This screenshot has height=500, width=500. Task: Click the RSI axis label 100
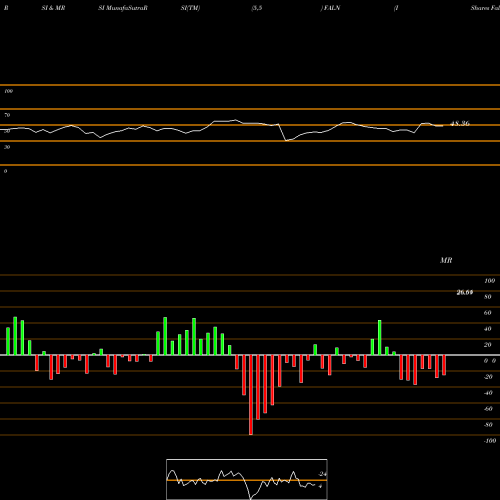pos(8,91)
